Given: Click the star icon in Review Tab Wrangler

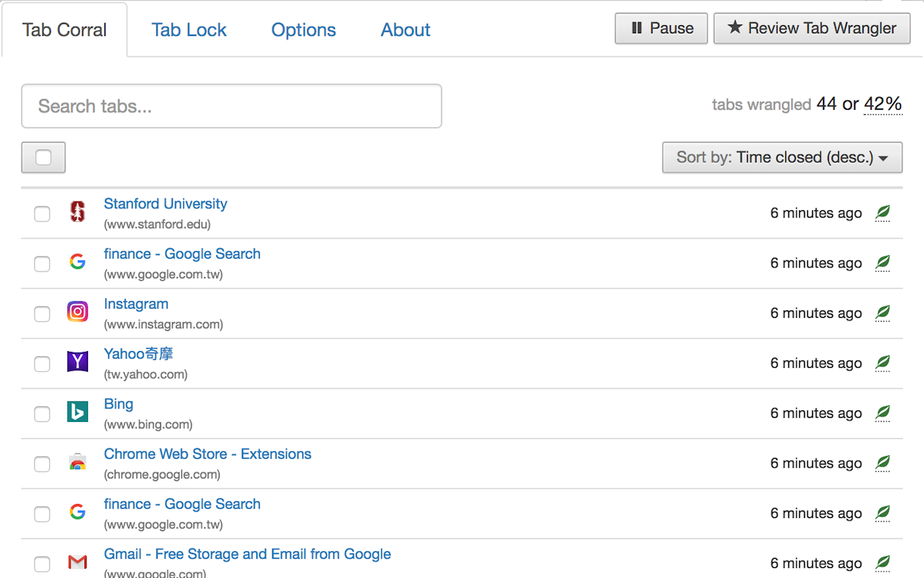Looking at the screenshot, I should click(x=734, y=28).
